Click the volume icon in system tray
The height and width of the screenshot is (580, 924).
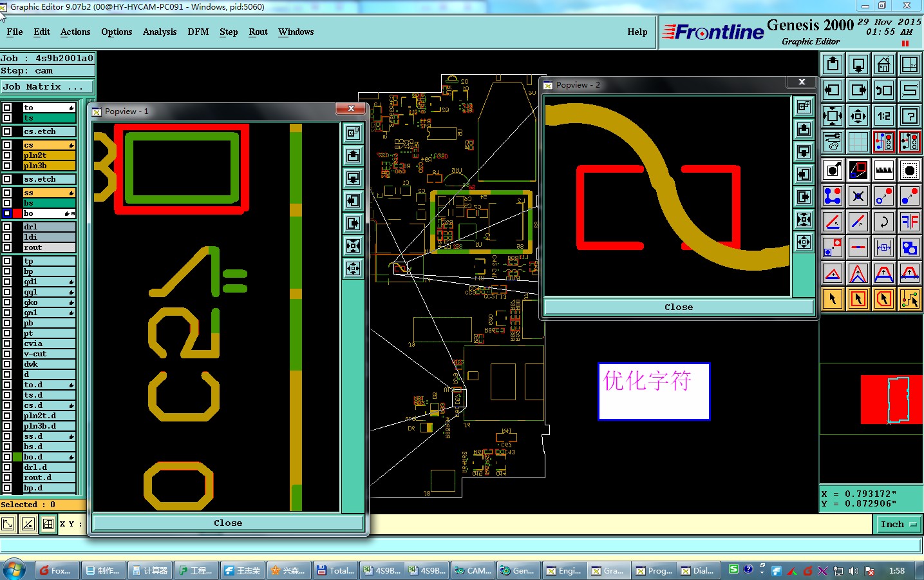click(853, 570)
